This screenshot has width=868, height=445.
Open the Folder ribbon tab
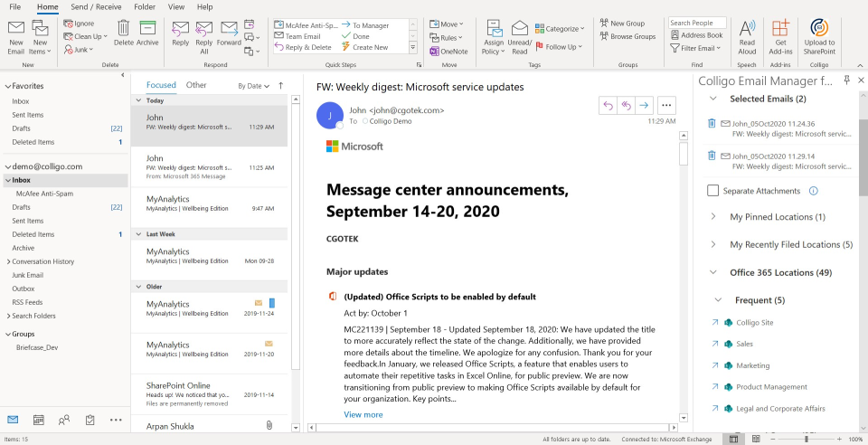(145, 7)
